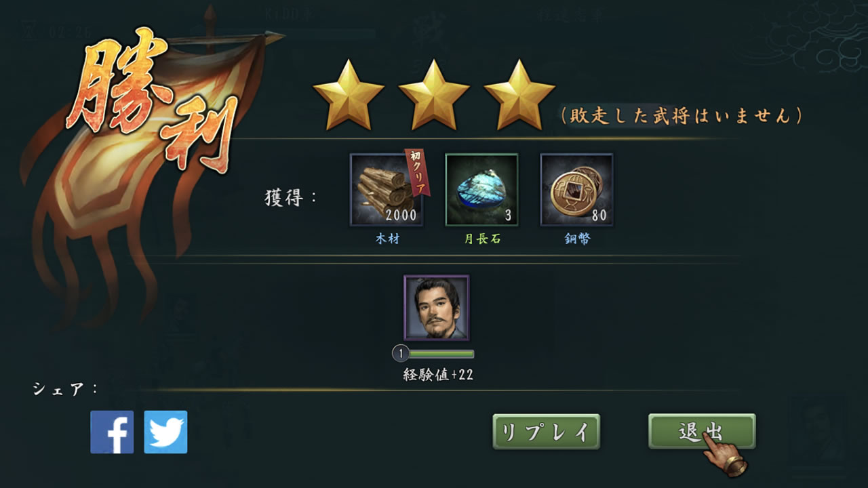The image size is (868, 488).
Task: Click the 2000 wood quantity number
Action: click(x=401, y=216)
